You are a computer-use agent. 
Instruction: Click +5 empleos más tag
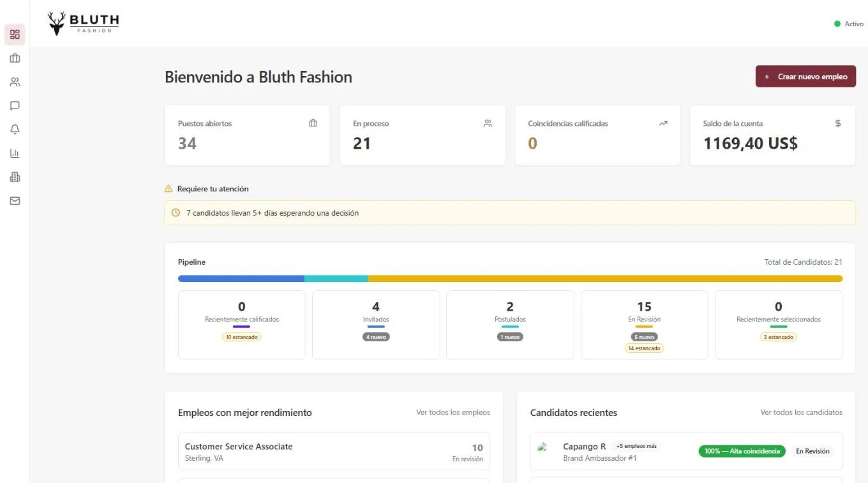coord(636,446)
